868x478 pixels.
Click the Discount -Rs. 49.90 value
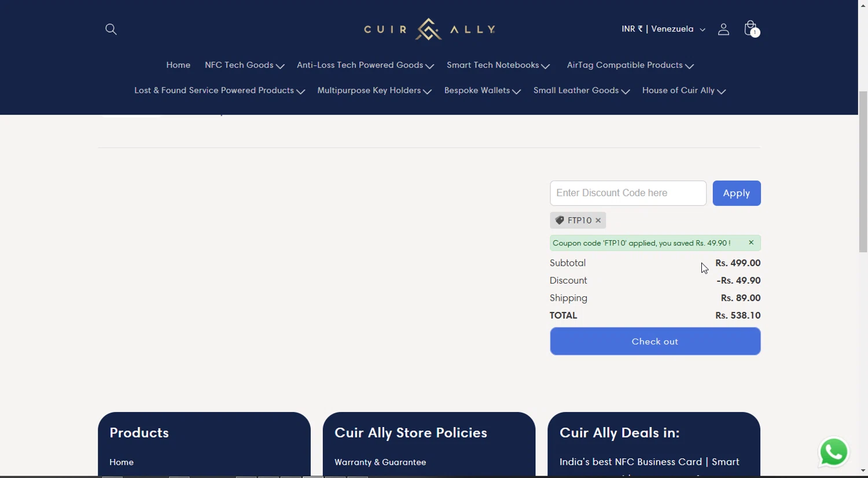click(x=738, y=281)
